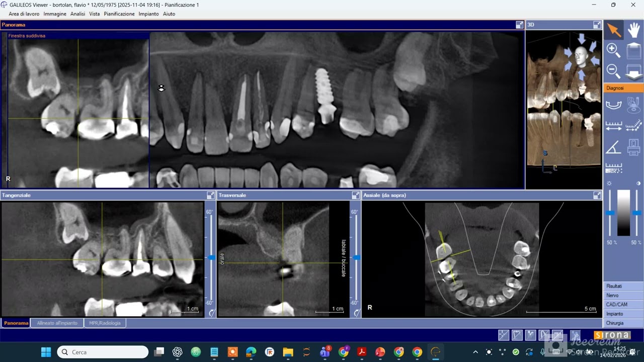
Task: Click the Trasversale angle slider handle
Action: tap(357, 257)
